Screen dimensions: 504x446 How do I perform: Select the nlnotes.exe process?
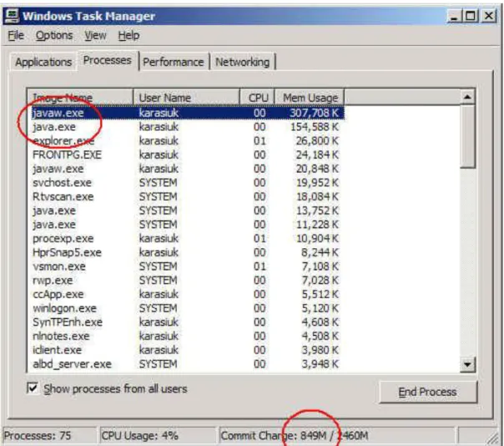tap(186, 336)
